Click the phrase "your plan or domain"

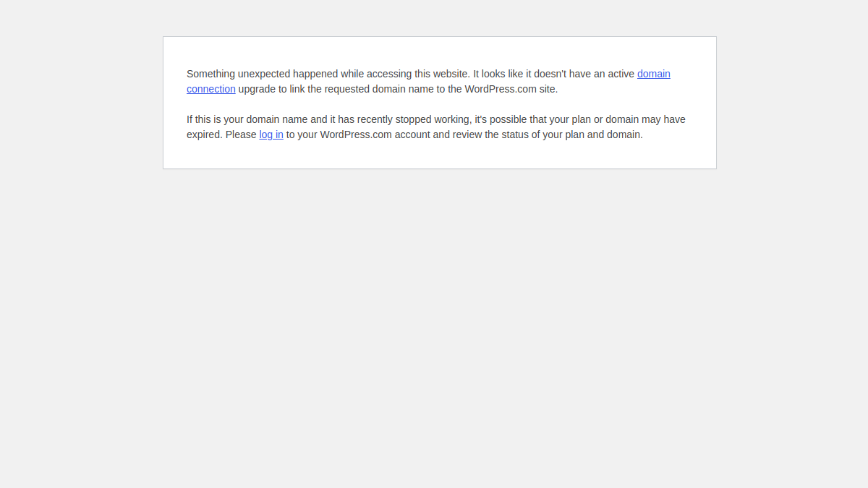pos(594,119)
